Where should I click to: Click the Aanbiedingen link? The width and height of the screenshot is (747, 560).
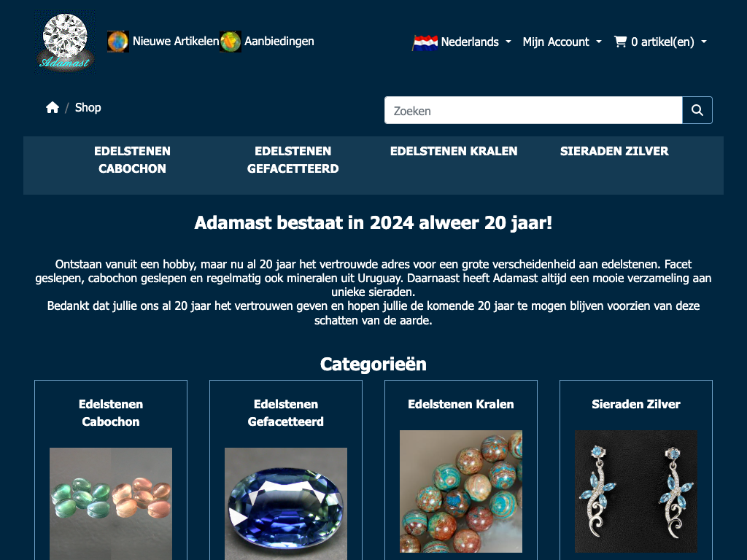(x=279, y=42)
